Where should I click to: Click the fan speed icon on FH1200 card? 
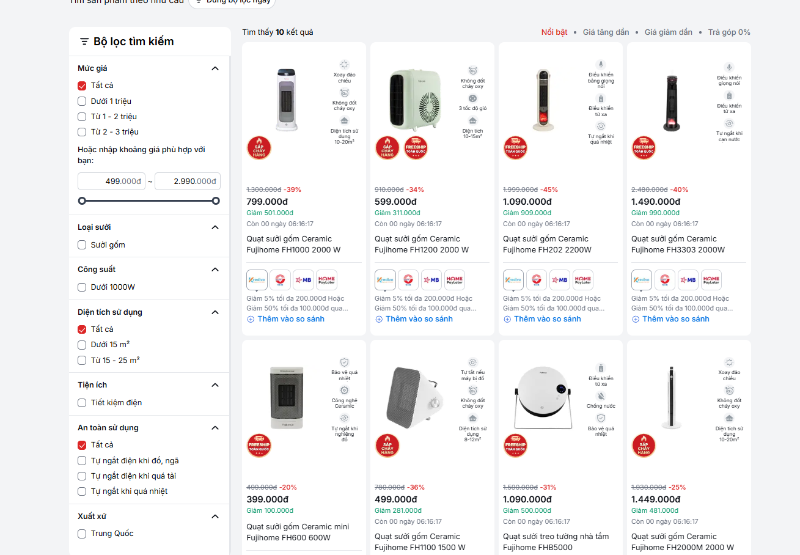tap(473, 98)
